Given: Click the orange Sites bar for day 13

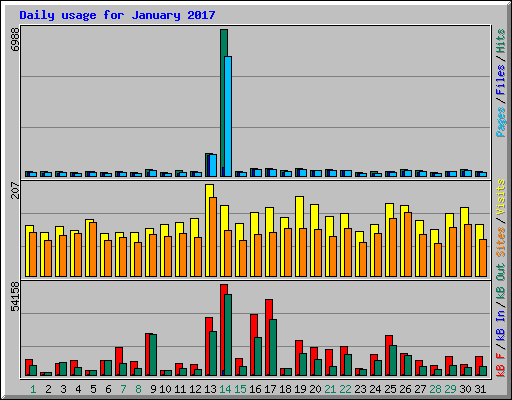Looking at the screenshot, I should pyautogui.click(x=213, y=237).
